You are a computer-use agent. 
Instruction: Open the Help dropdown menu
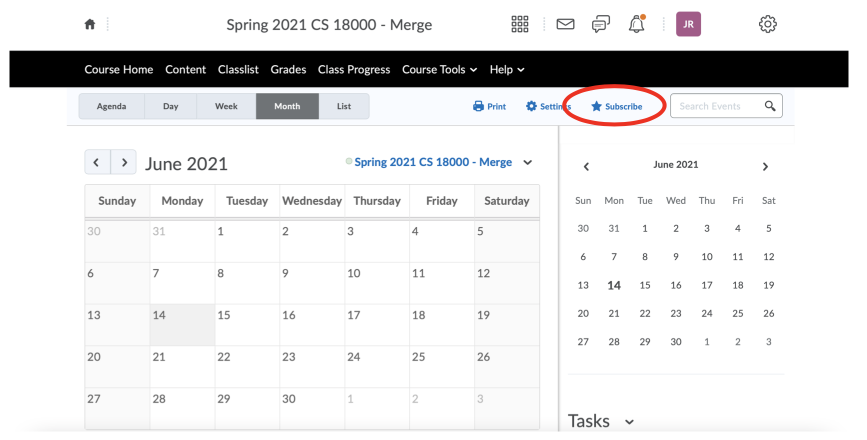pos(507,70)
